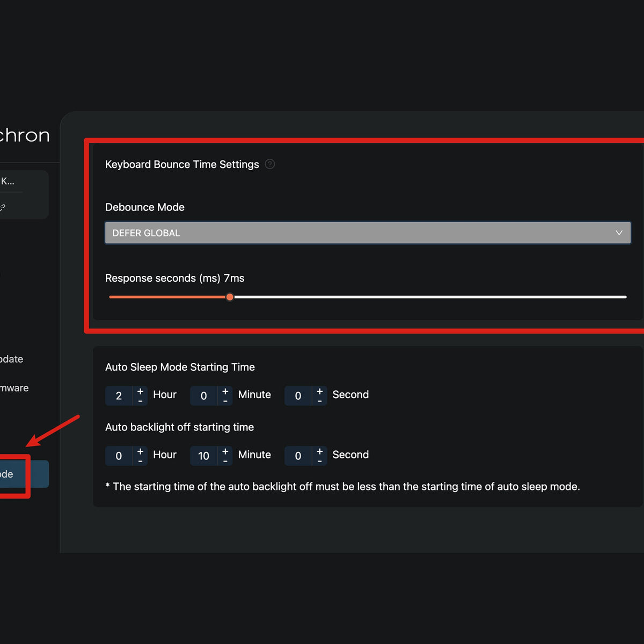Click the update entry in the sidebar
The height and width of the screenshot is (644, 644).
[x=11, y=359]
